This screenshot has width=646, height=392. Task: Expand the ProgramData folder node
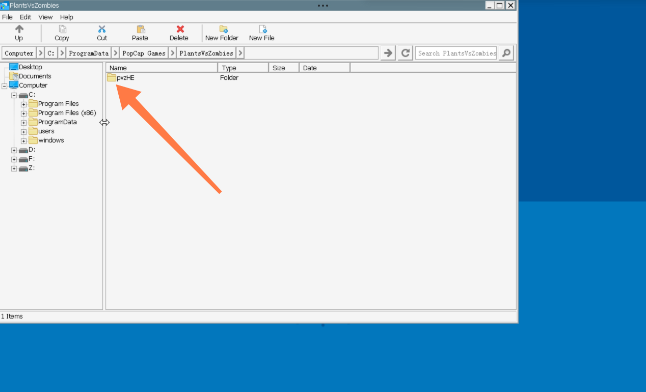coord(23,122)
